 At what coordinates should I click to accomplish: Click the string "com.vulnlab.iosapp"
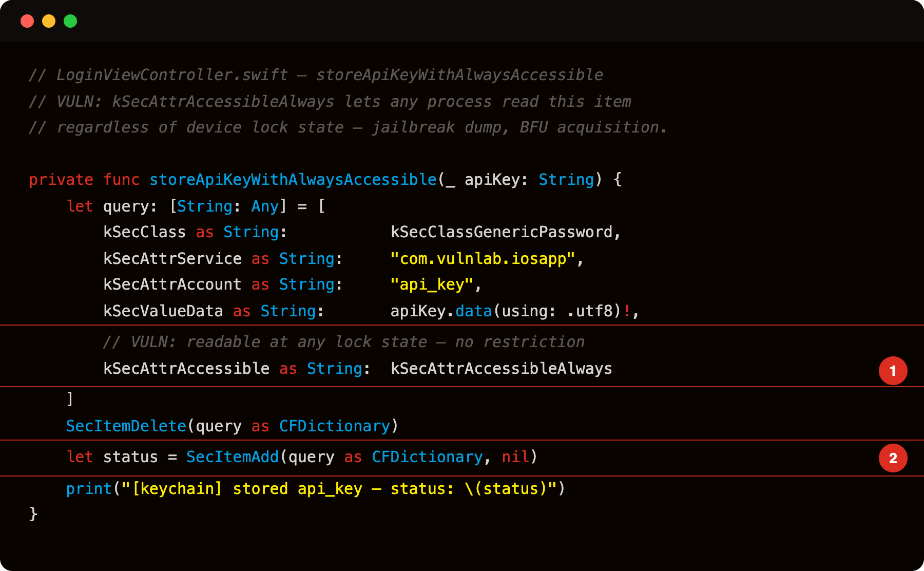click(x=483, y=259)
